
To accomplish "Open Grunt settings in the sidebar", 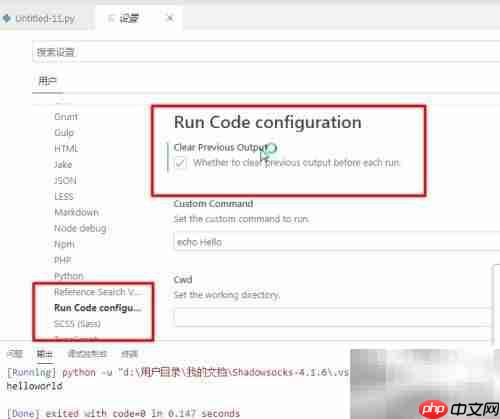I will (x=66, y=117).
